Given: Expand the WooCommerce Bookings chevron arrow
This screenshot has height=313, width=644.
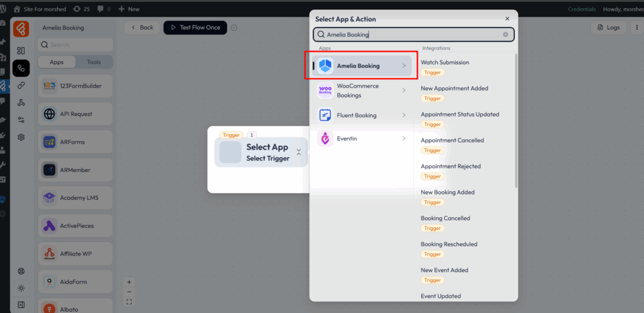Looking at the screenshot, I should [x=404, y=91].
